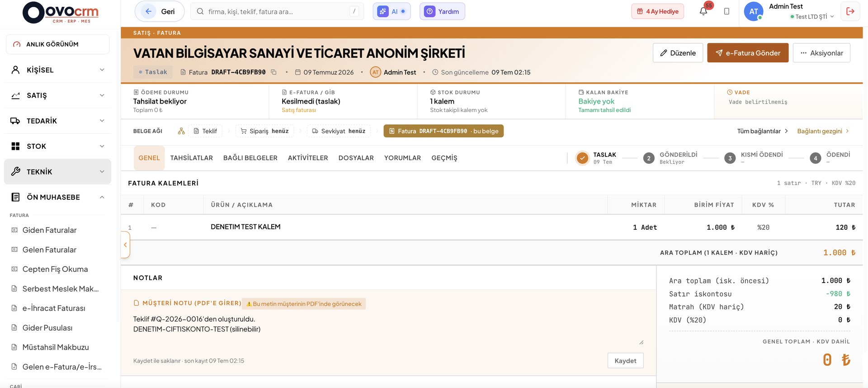Save the note with Kaydet
Viewport: 868px width, 388px height.
(x=625, y=361)
